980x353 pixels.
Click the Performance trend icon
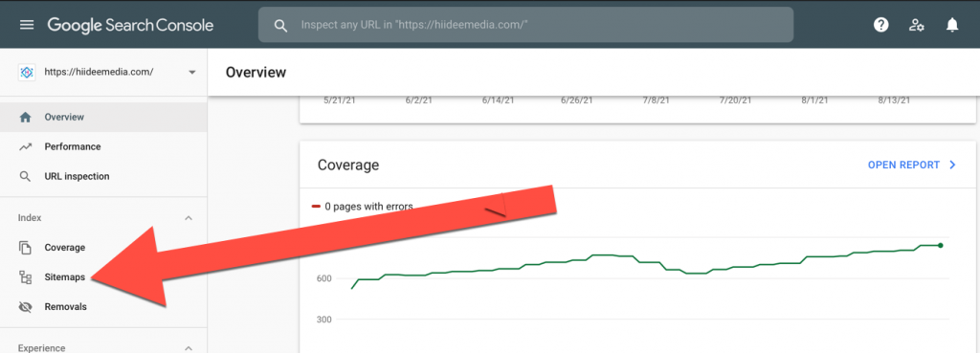click(26, 146)
